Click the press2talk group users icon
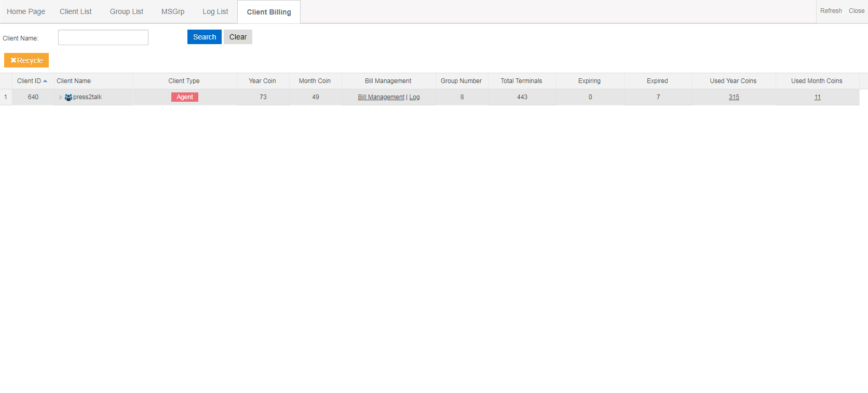868x393 pixels. tap(68, 97)
